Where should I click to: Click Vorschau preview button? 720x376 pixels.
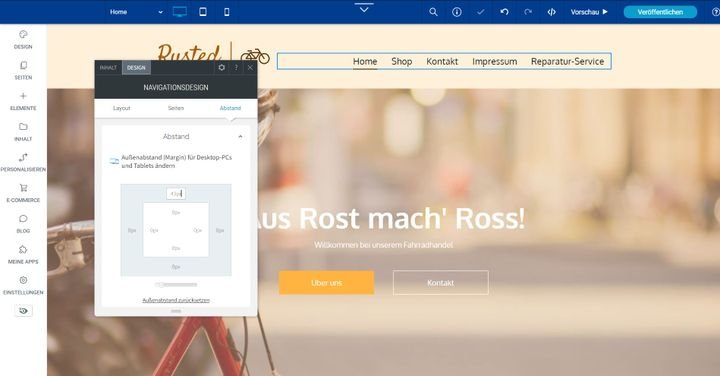(589, 12)
